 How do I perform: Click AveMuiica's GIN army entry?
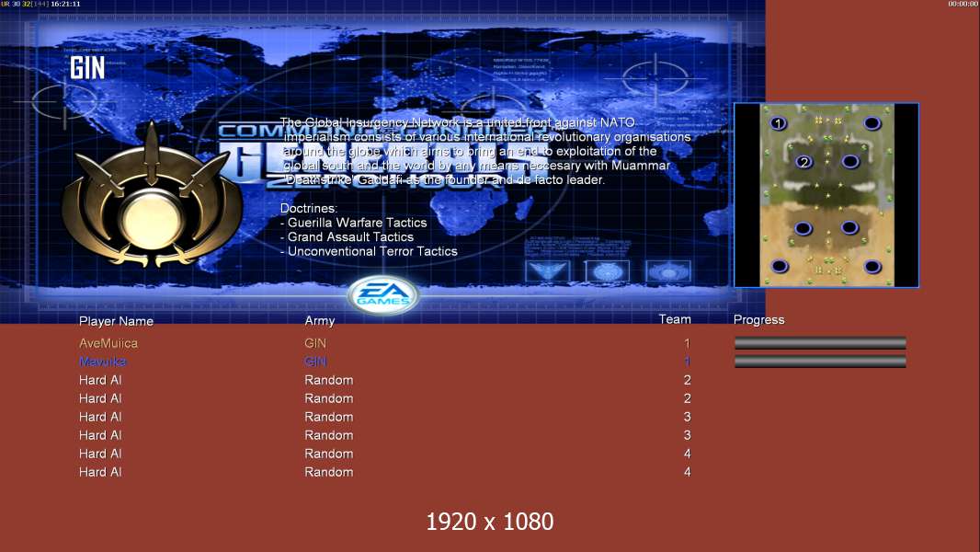click(315, 343)
